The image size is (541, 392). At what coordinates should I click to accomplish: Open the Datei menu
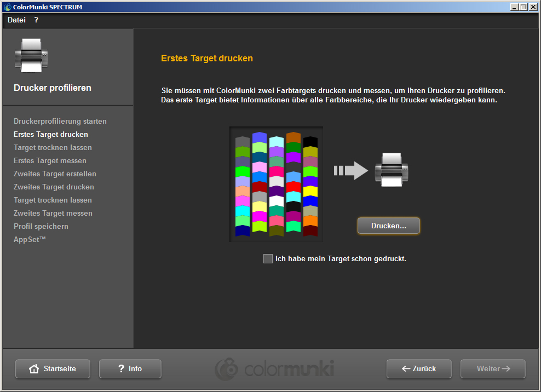pos(16,20)
